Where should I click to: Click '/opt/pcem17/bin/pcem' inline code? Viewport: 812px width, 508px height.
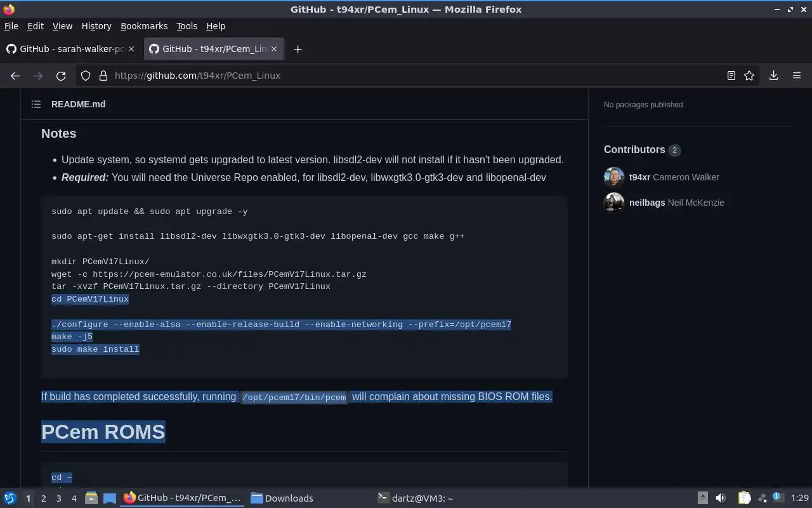(x=294, y=398)
